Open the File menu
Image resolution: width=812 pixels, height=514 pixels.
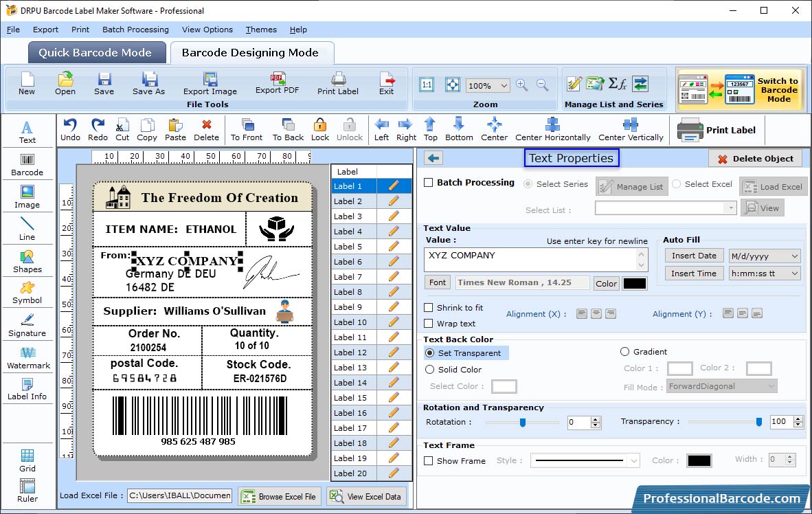click(13, 30)
